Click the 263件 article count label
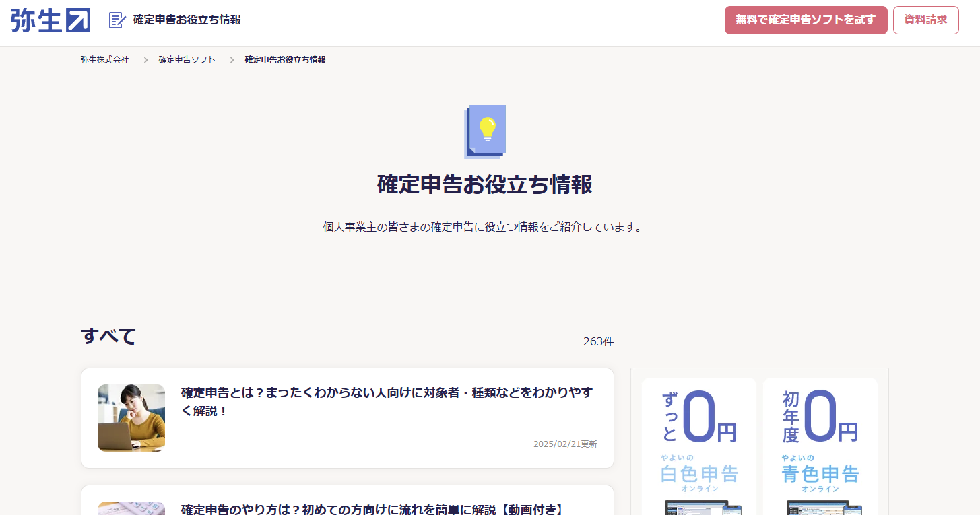Screen dimensions: 980x515 tap(598, 341)
